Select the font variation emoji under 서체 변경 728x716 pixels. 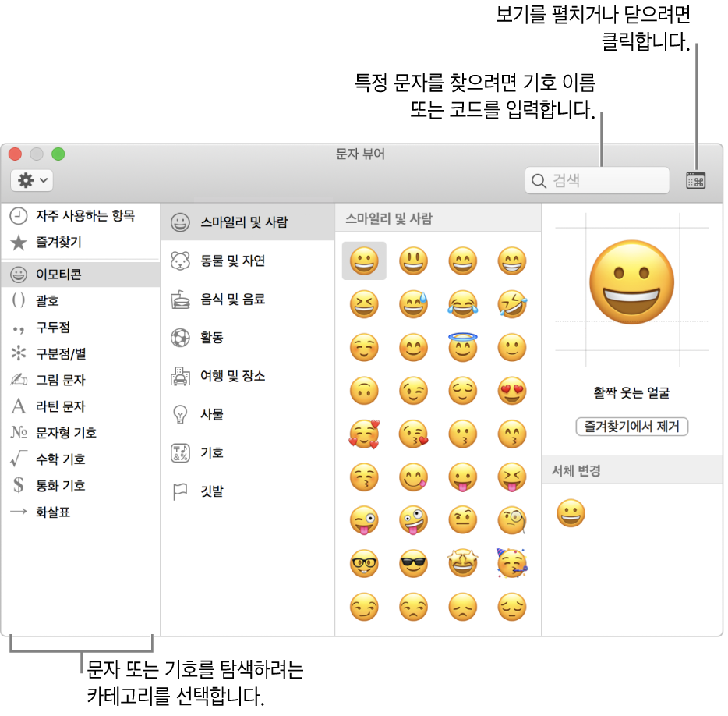coord(571,513)
